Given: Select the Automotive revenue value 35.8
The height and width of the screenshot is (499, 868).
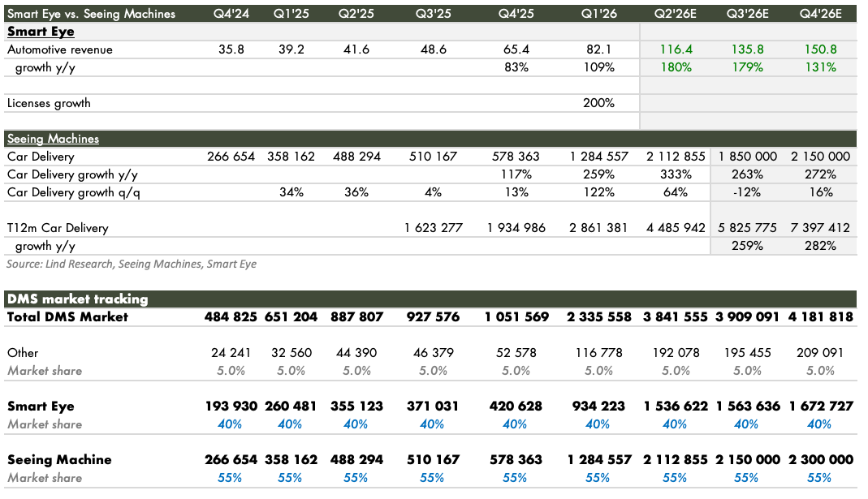Looking at the screenshot, I should pos(231,49).
